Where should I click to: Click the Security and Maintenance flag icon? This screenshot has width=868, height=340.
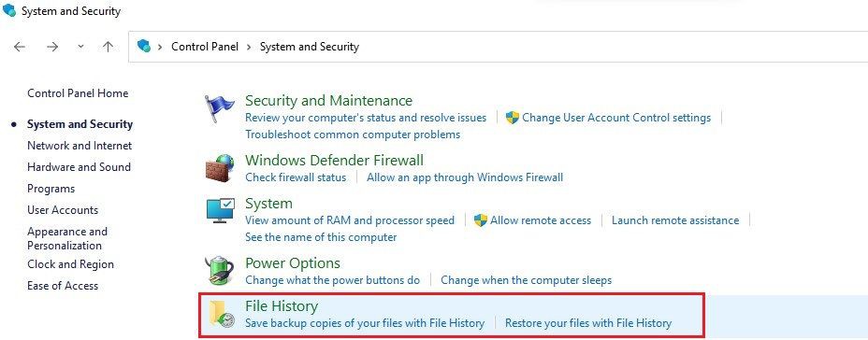(x=218, y=108)
